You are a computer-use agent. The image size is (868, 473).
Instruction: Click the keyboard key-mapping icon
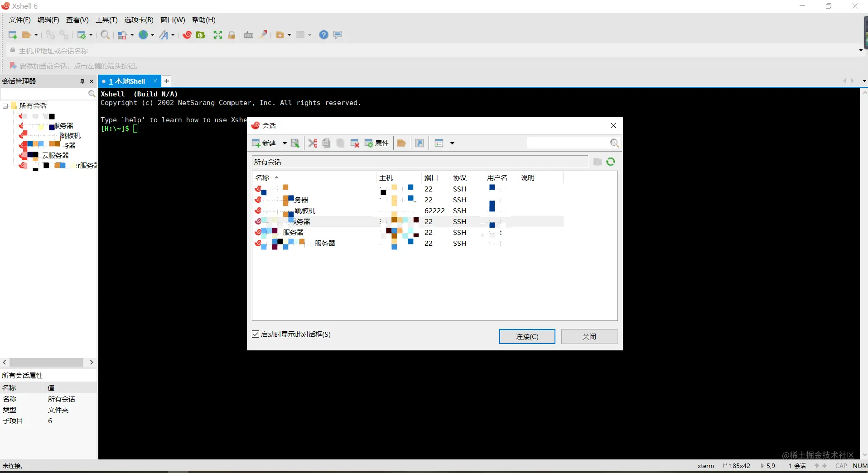click(249, 35)
